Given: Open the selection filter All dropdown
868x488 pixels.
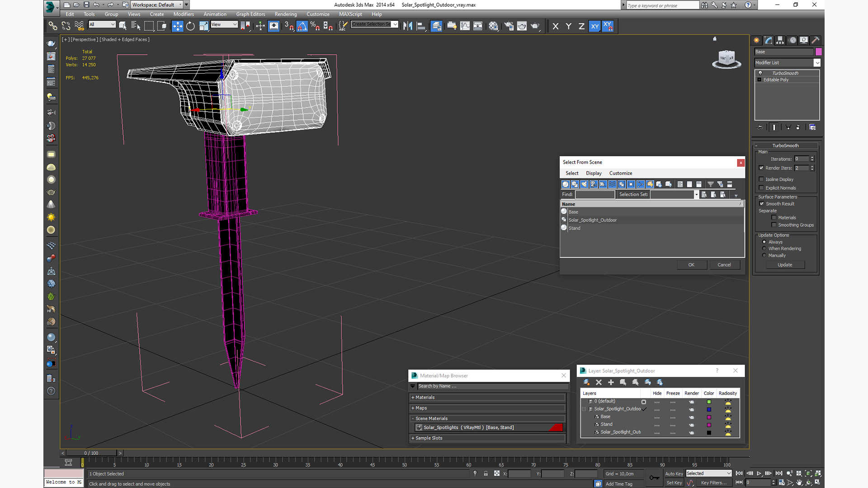Looking at the screenshot, I should pyautogui.click(x=102, y=24).
